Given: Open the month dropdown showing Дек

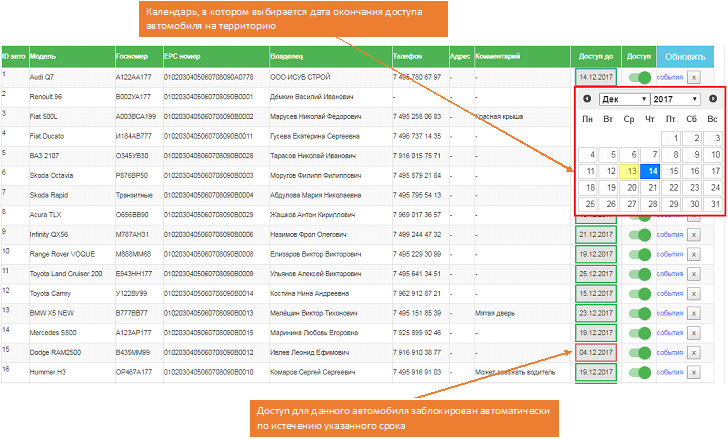Looking at the screenshot, I should pyautogui.click(x=624, y=99).
